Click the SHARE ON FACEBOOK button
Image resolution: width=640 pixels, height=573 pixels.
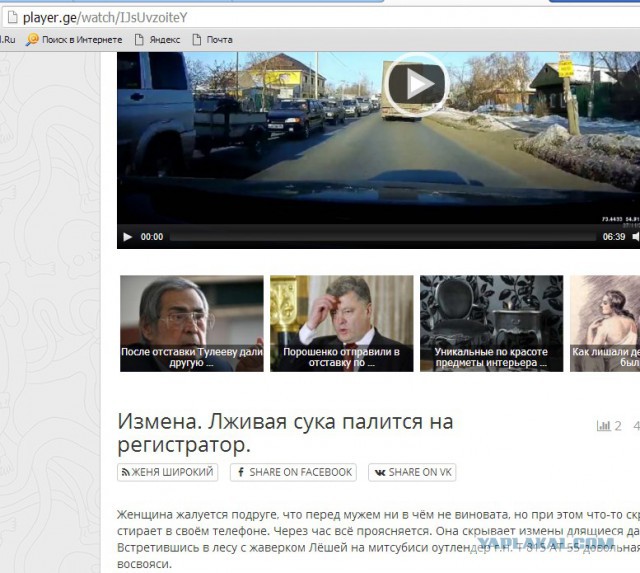click(293, 472)
